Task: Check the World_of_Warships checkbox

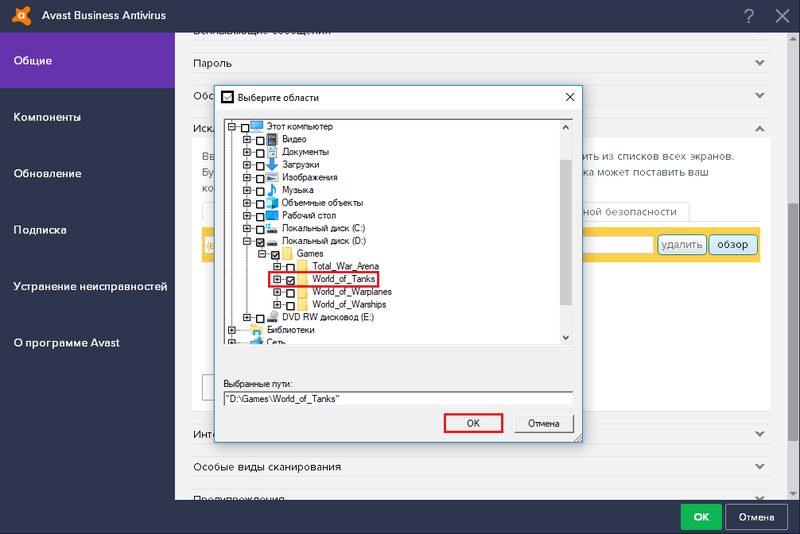Action: (x=290, y=306)
